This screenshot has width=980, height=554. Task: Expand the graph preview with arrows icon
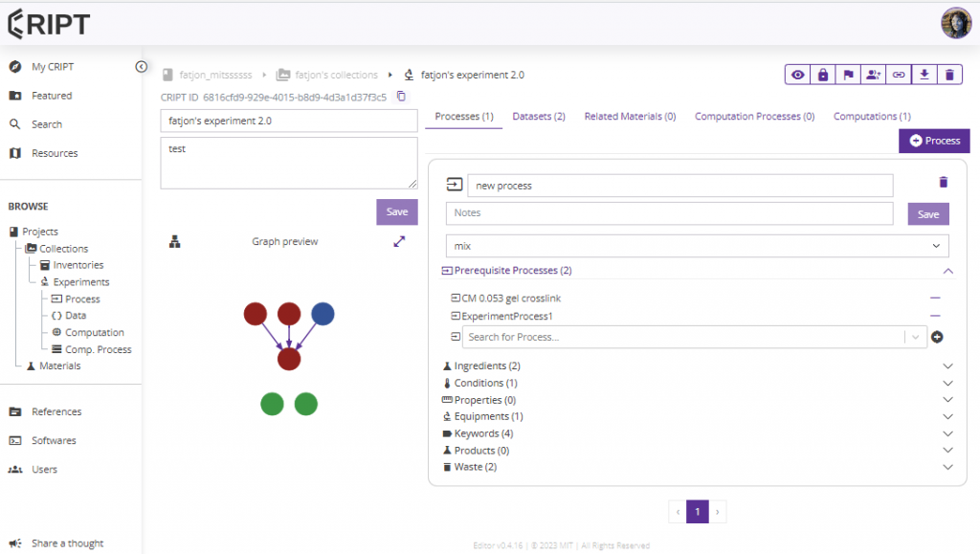[x=399, y=241]
